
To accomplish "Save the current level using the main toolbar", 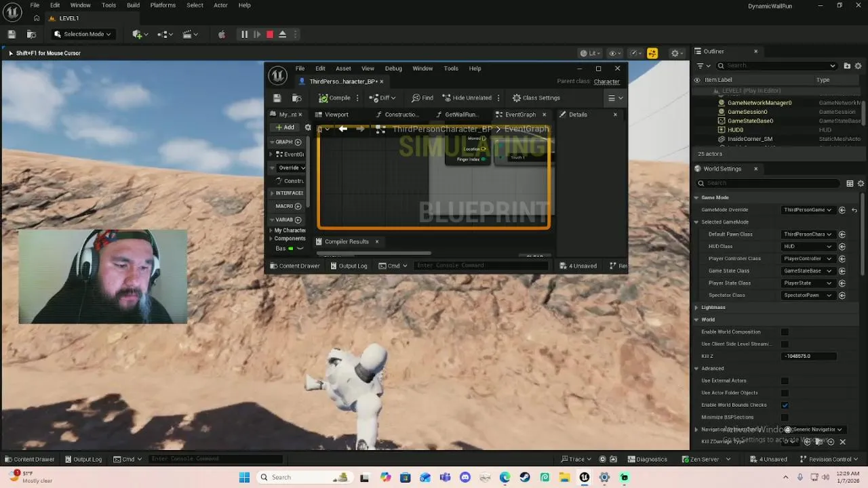I will (x=12, y=34).
